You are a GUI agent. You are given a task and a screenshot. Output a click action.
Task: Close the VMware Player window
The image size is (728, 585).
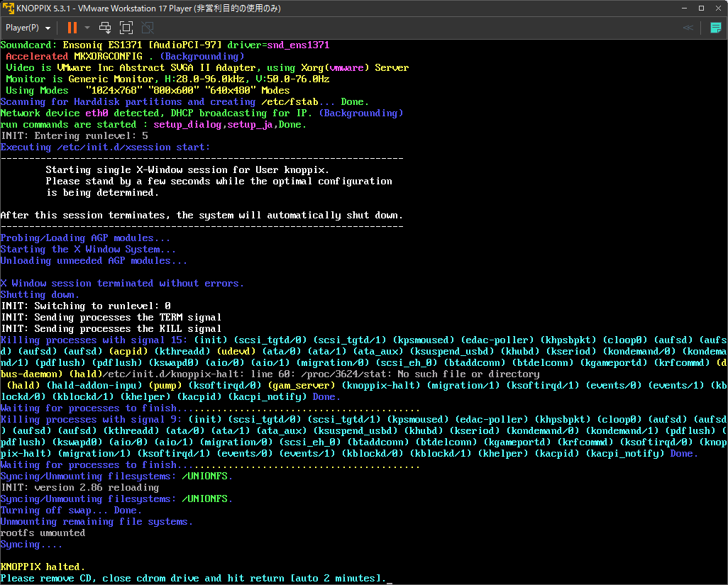point(718,9)
